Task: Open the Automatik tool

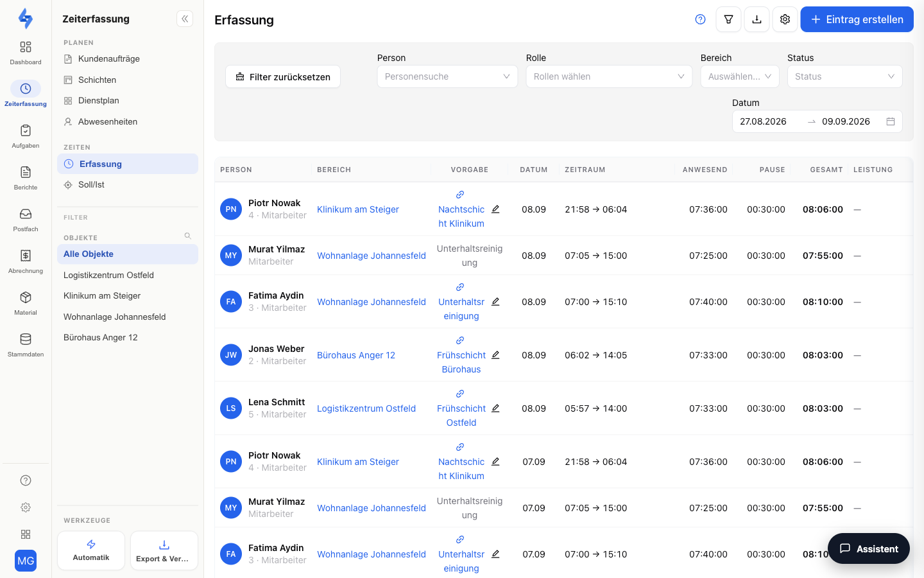Action: (x=91, y=550)
